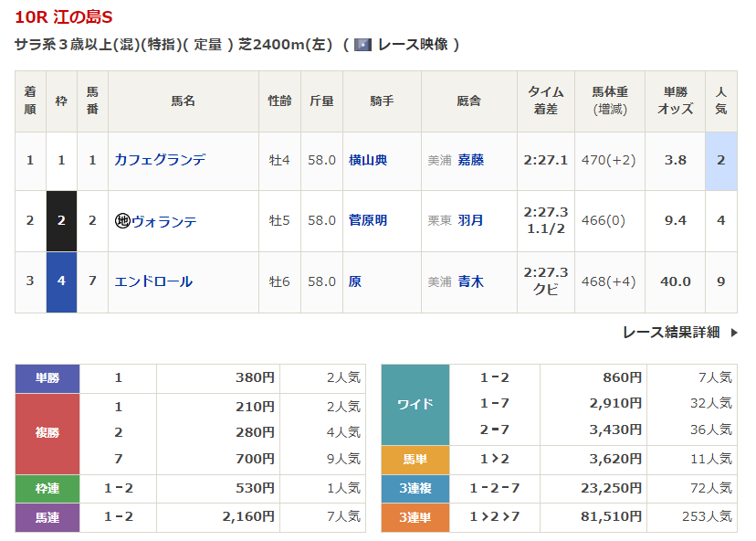Viewport: 756px width, 541px height.
Task: Open trainer 青木 page
Action: (471, 281)
